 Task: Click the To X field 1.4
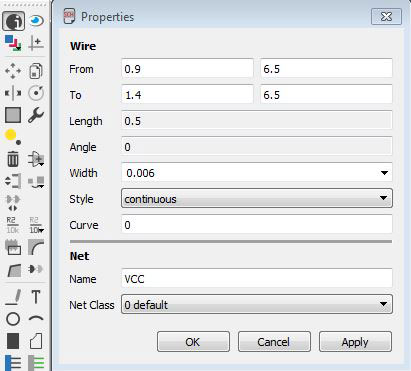click(187, 95)
